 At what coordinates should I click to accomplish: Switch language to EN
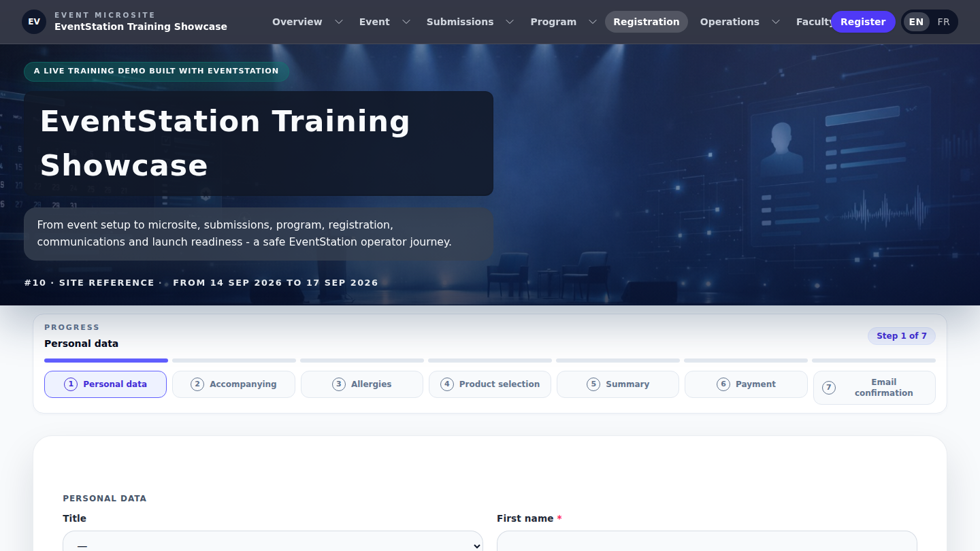(916, 22)
